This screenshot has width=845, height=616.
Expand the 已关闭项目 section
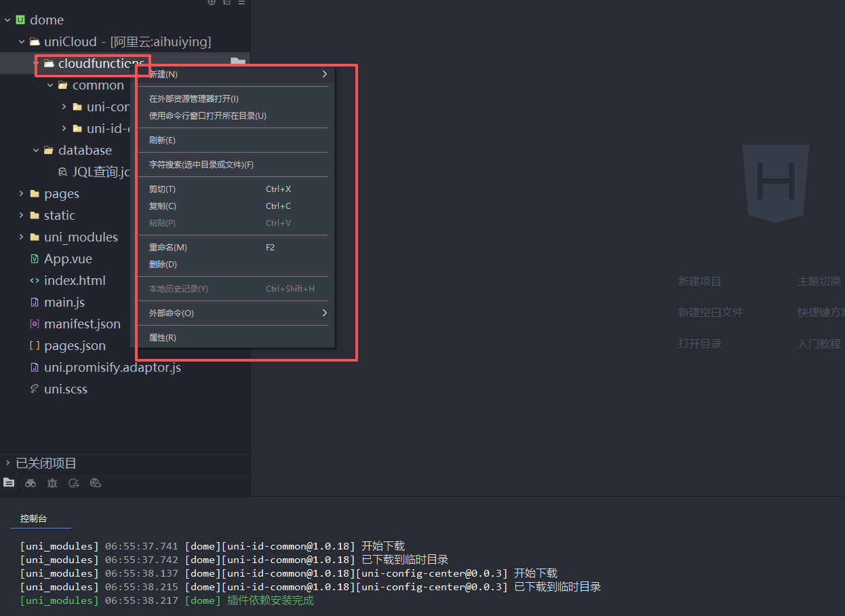coord(7,463)
